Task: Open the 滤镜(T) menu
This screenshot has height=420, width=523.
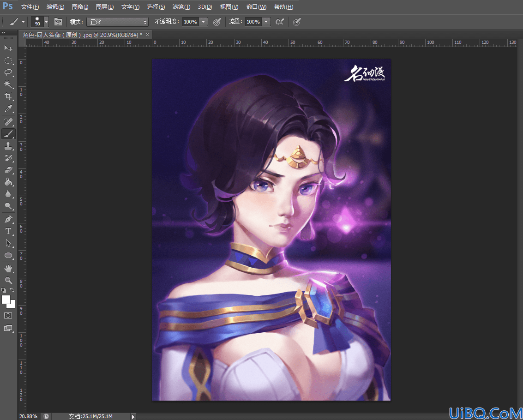Action: point(181,7)
